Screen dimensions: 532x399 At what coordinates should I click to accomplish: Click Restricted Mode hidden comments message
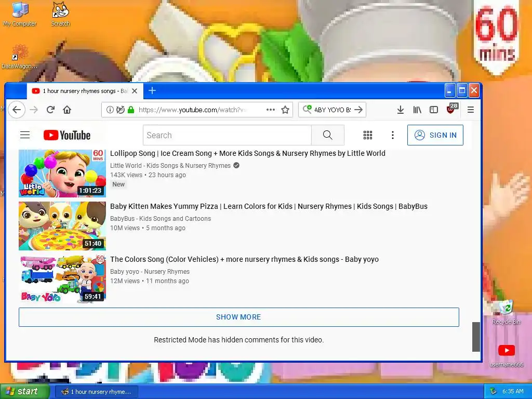tap(239, 340)
